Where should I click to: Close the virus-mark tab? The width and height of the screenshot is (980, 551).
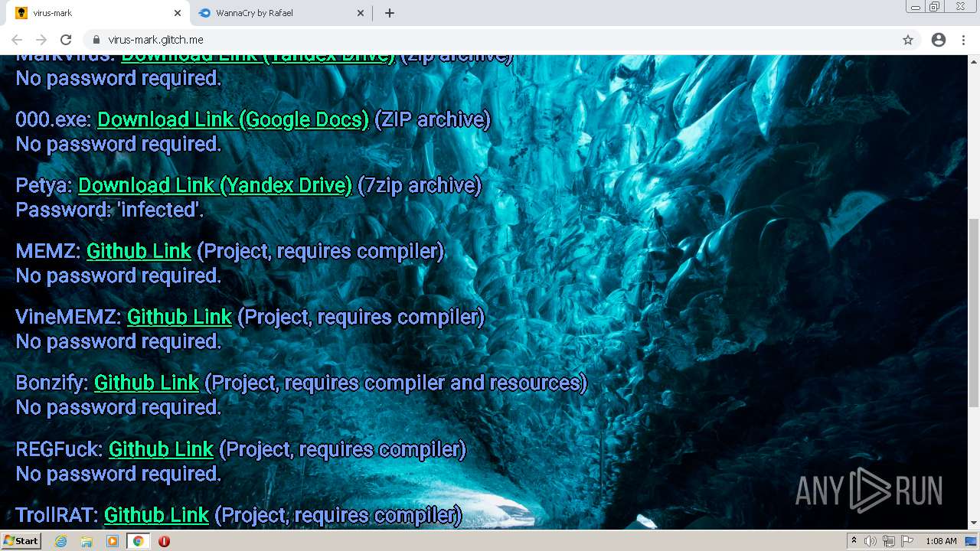(x=178, y=13)
